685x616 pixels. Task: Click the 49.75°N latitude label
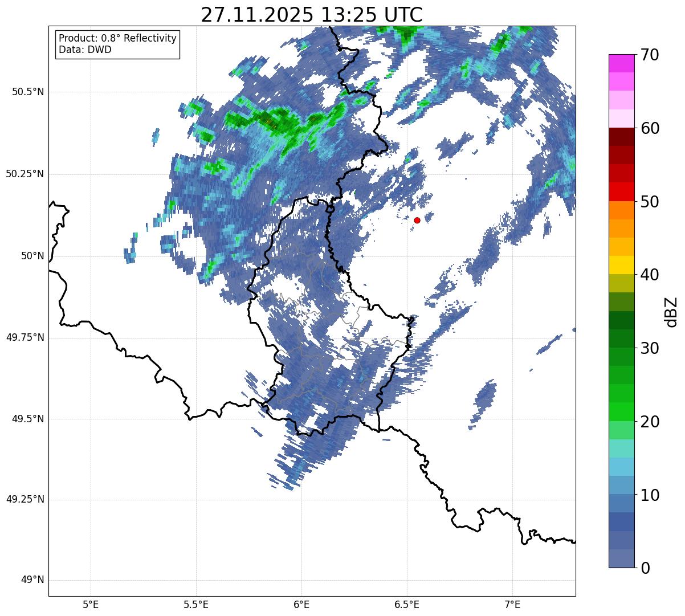(25, 337)
